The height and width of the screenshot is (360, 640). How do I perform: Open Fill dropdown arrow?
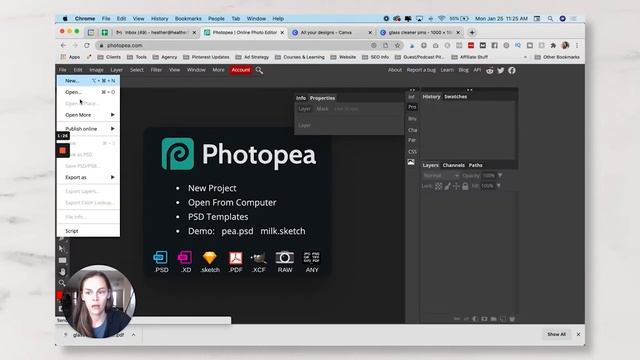click(498, 186)
